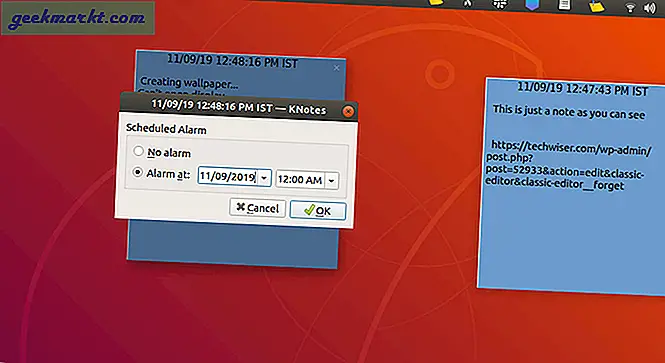Click the text This is just a note as you can see
The height and width of the screenshot is (363, 665).
(x=569, y=112)
